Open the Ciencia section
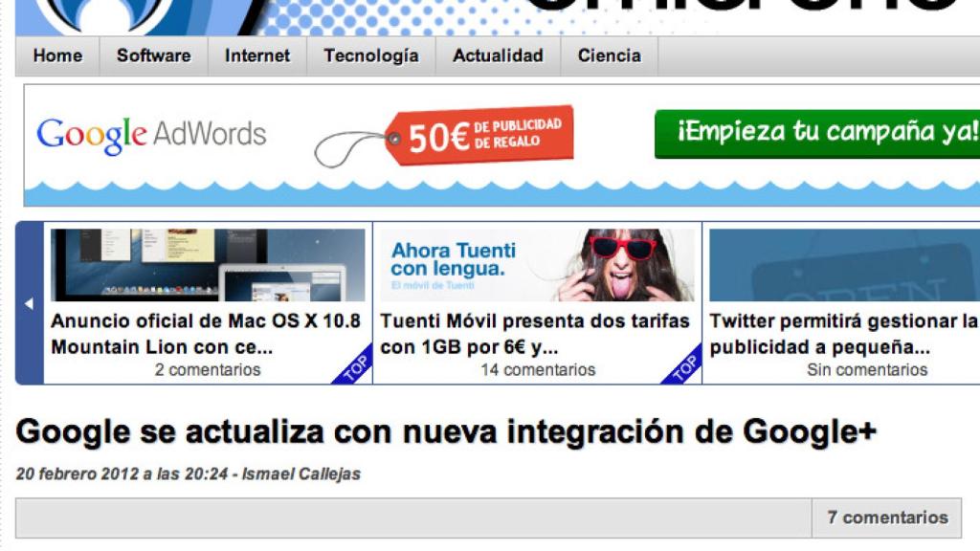The width and height of the screenshot is (980, 551). point(609,55)
